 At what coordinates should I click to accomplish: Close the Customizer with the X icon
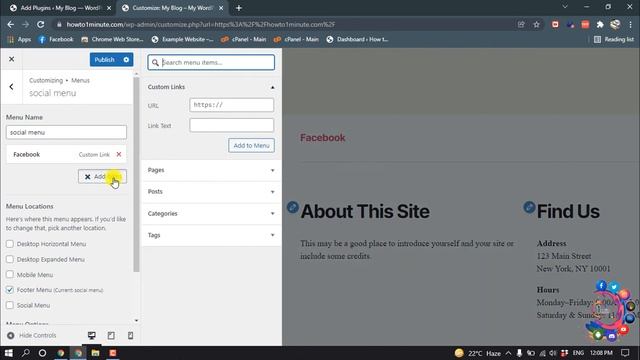[x=11, y=59]
